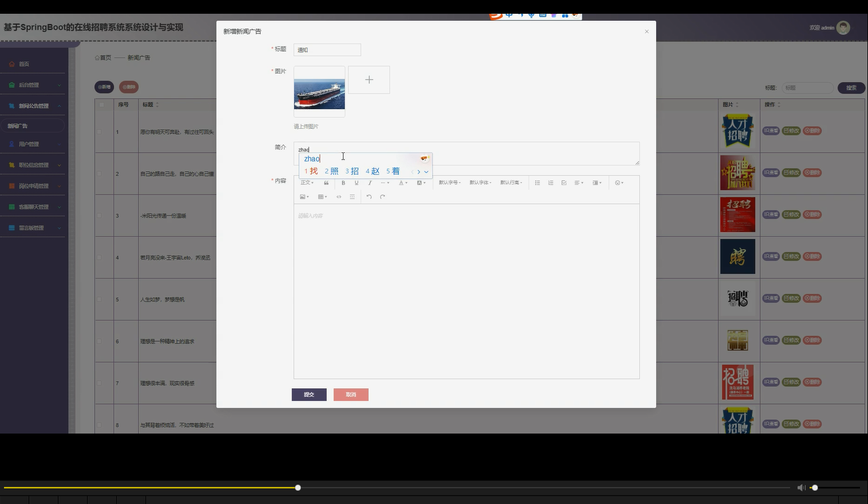Image resolution: width=868 pixels, height=504 pixels.
Task: Go to next IME candidate page
Action: point(419,172)
